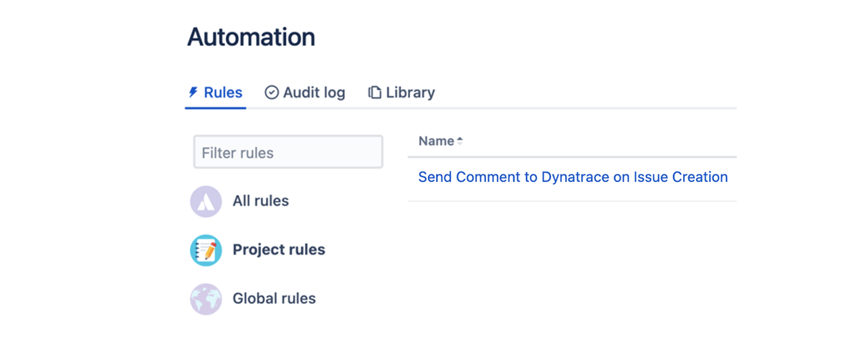
Task: Click the Automation page heading
Action: [251, 37]
